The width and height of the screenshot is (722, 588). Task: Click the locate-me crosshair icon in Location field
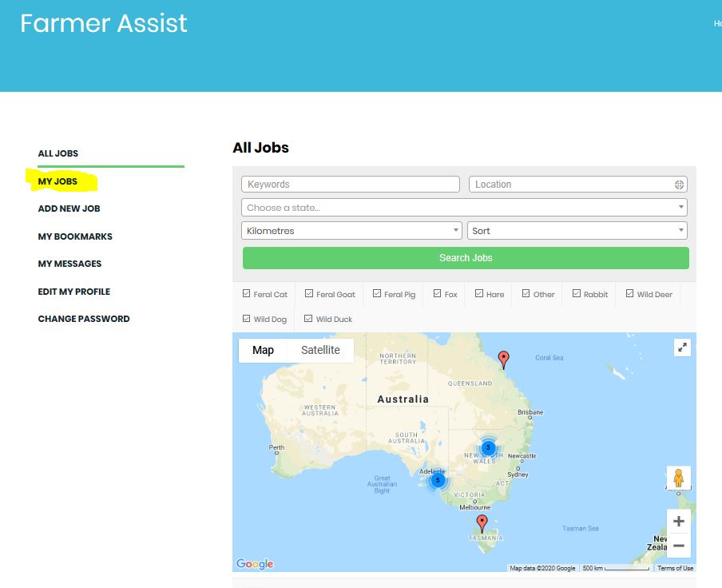coord(679,185)
